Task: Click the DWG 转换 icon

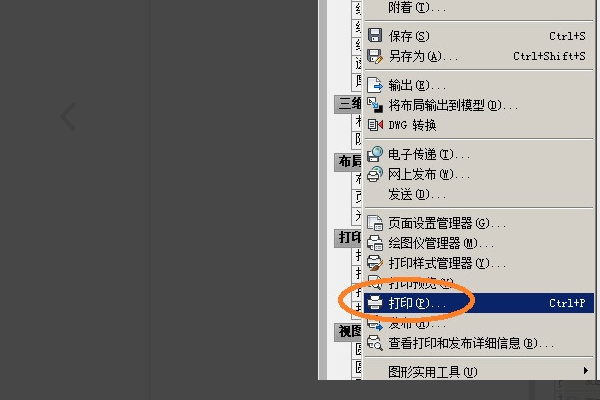Action: click(375, 125)
